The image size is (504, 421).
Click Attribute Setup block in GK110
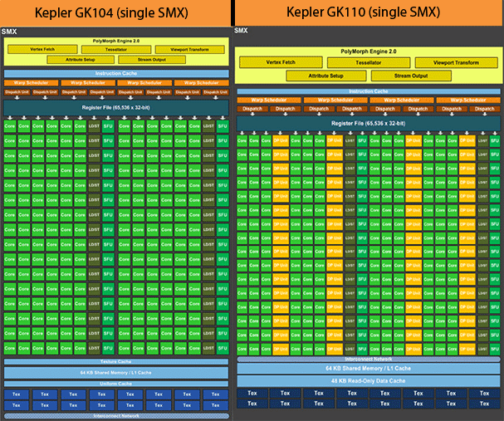click(326, 76)
